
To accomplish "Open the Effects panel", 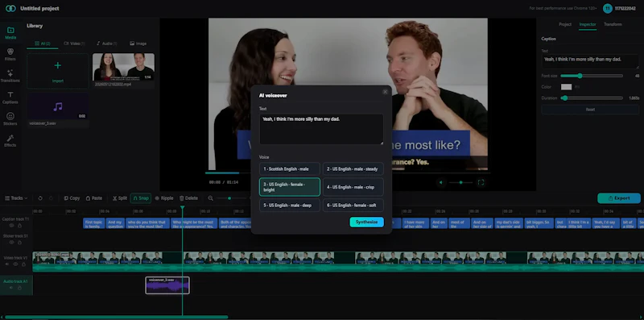I will click(10, 140).
